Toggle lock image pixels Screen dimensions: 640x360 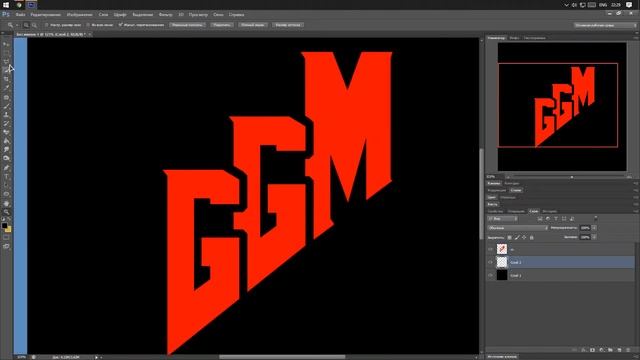click(517, 237)
